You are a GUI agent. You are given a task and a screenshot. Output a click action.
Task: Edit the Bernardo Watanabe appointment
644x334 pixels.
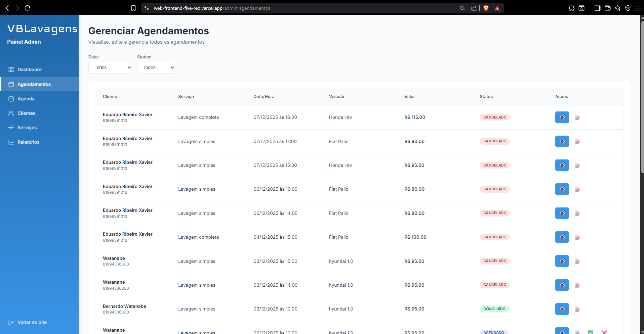577,309
